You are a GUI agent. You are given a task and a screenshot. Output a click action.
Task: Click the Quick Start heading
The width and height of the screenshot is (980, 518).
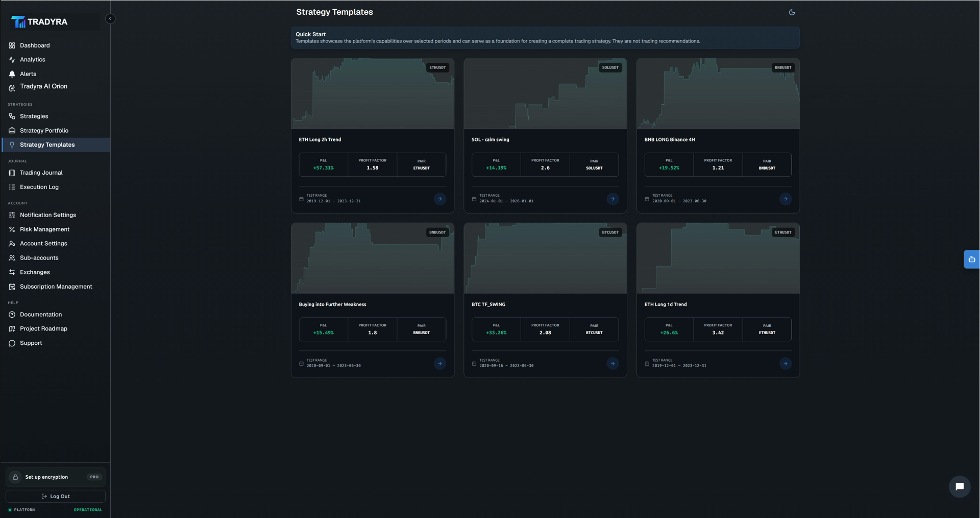coord(310,34)
